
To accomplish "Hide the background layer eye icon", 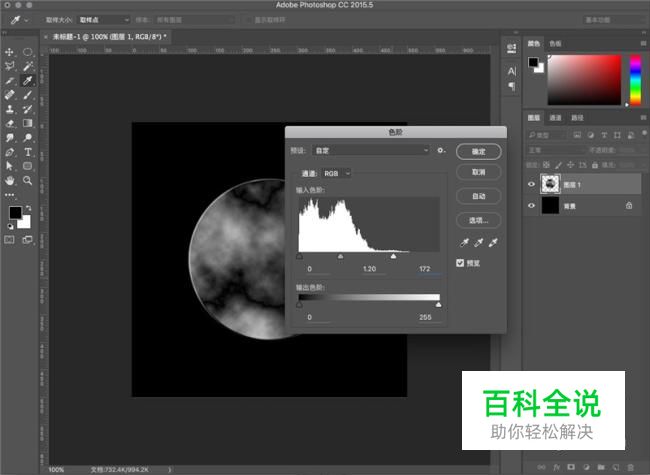I will (x=531, y=206).
